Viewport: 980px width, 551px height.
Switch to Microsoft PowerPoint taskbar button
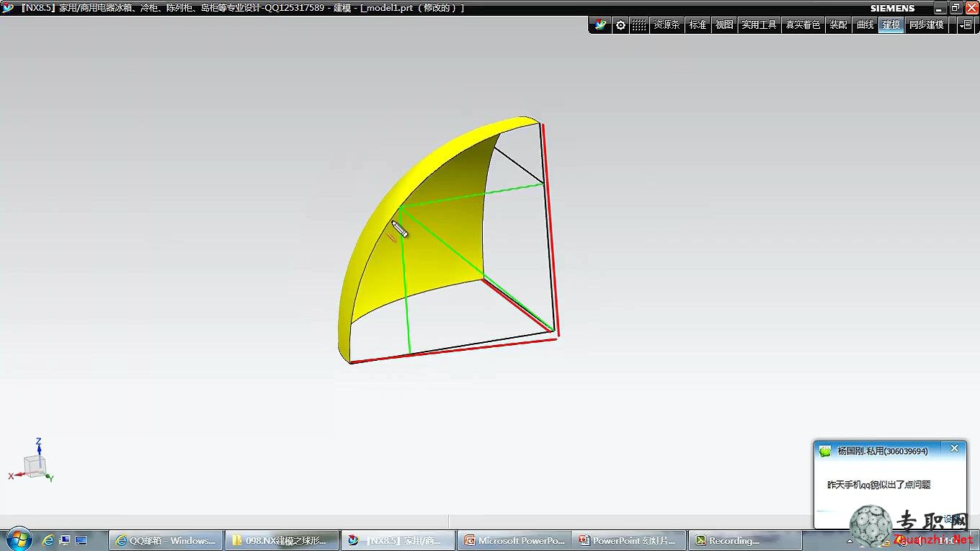pos(514,540)
